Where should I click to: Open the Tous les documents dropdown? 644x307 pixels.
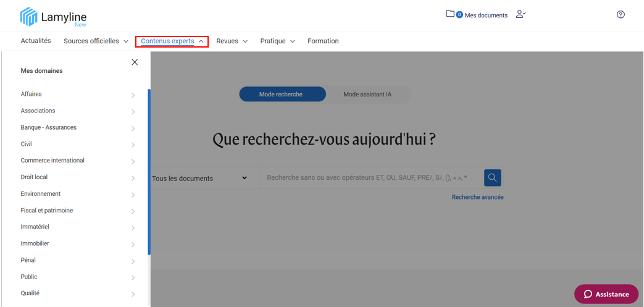[199, 179]
